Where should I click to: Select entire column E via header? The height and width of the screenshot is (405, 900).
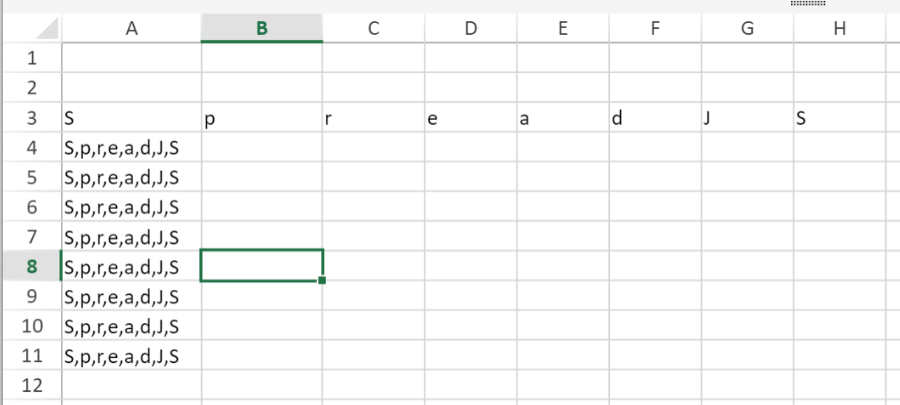563,29
